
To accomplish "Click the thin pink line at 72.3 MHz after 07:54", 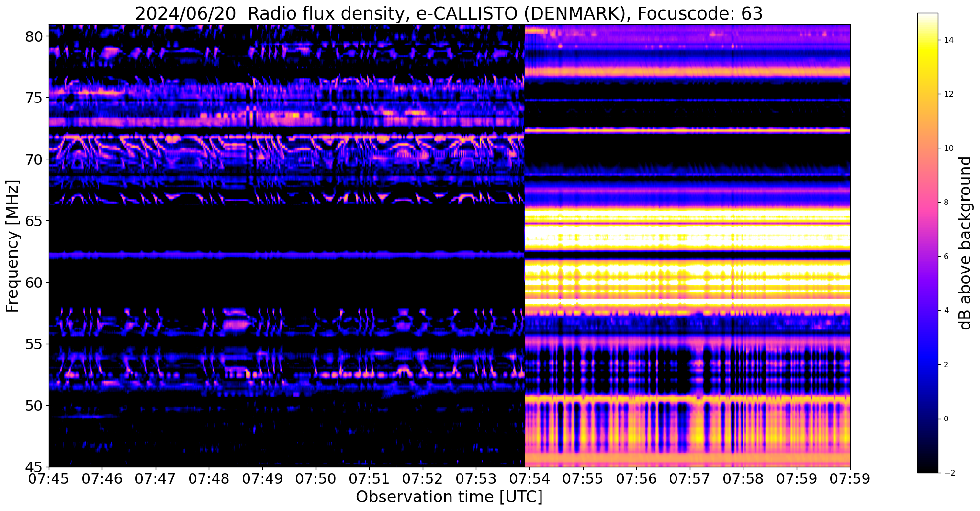I will point(687,130).
